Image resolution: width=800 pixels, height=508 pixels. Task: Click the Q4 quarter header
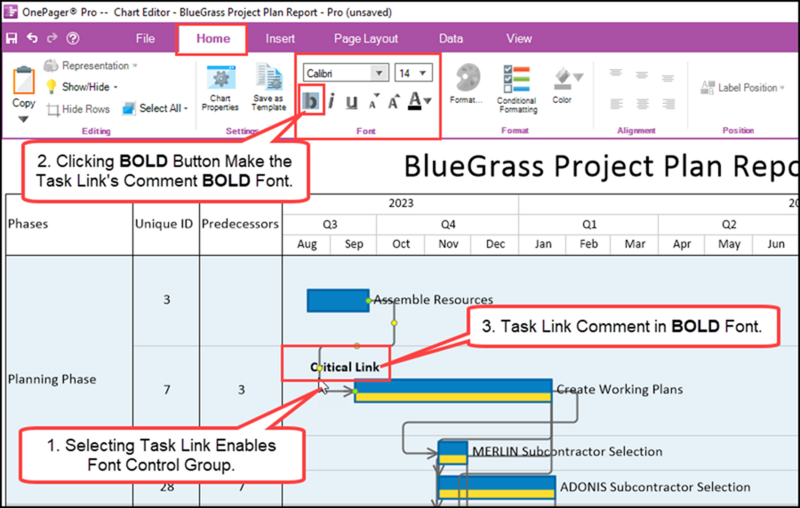click(447, 224)
